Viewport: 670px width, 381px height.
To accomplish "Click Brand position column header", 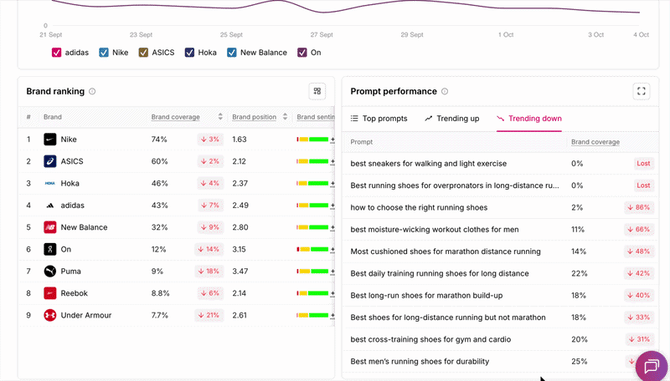I will coord(254,117).
